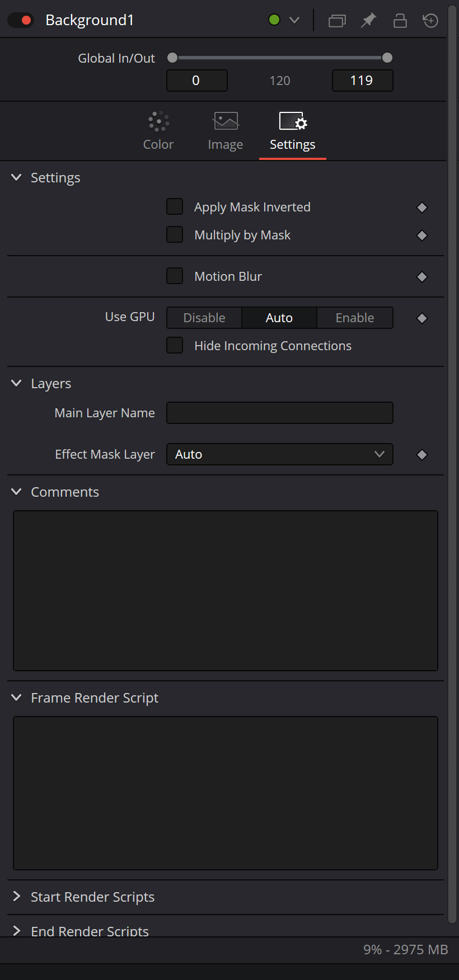Click inside Frame Render Script text area
The image size is (459, 980).
point(226,793)
